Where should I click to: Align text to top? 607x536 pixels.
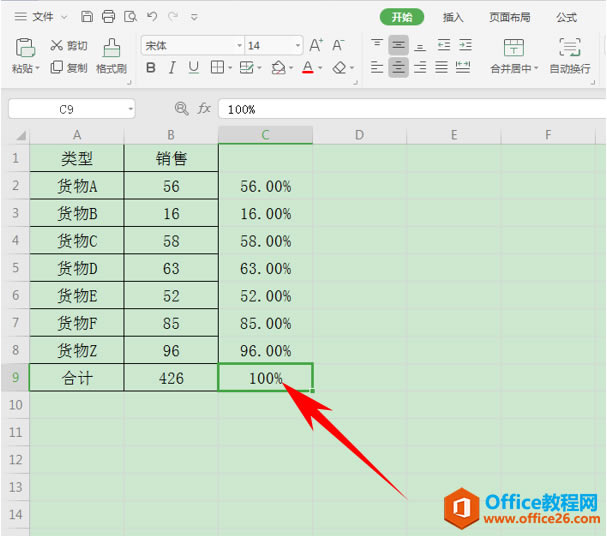pos(377,45)
